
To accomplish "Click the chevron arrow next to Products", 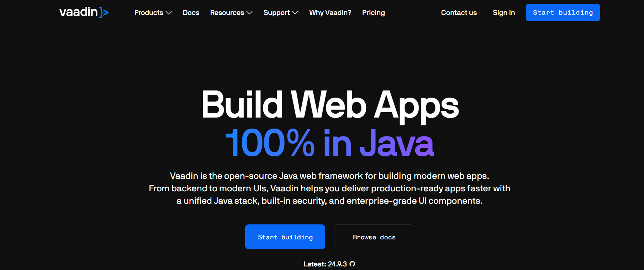I will [x=169, y=13].
